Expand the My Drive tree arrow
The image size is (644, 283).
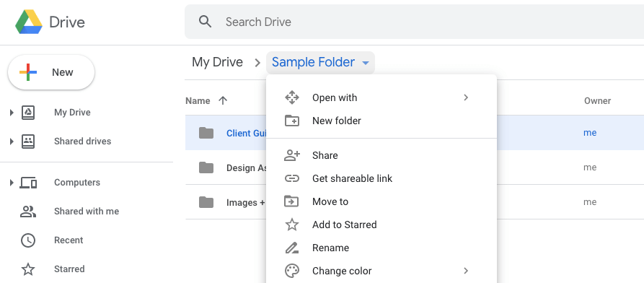coord(12,113)
